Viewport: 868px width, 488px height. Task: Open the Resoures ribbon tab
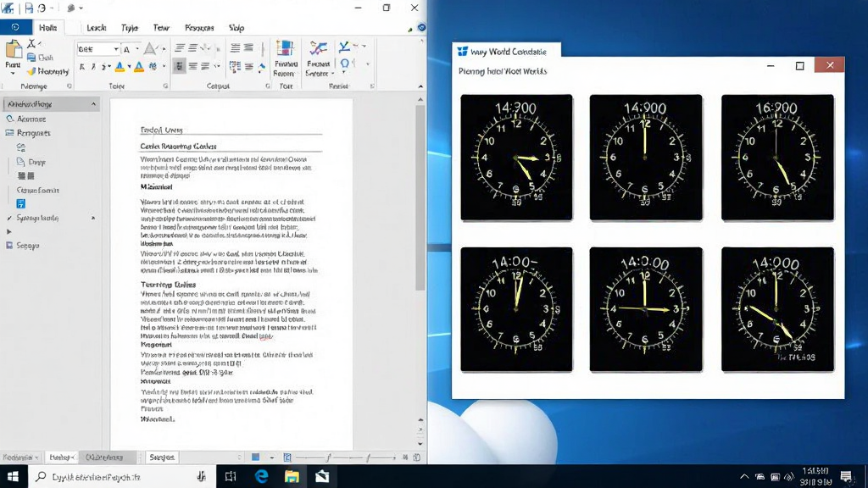point(199,27)
